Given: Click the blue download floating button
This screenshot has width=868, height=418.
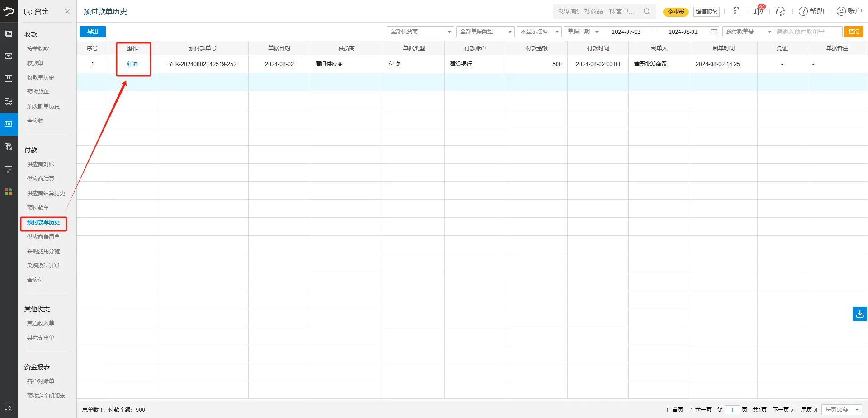Looking at the screenshot, I should click(859, 314).
